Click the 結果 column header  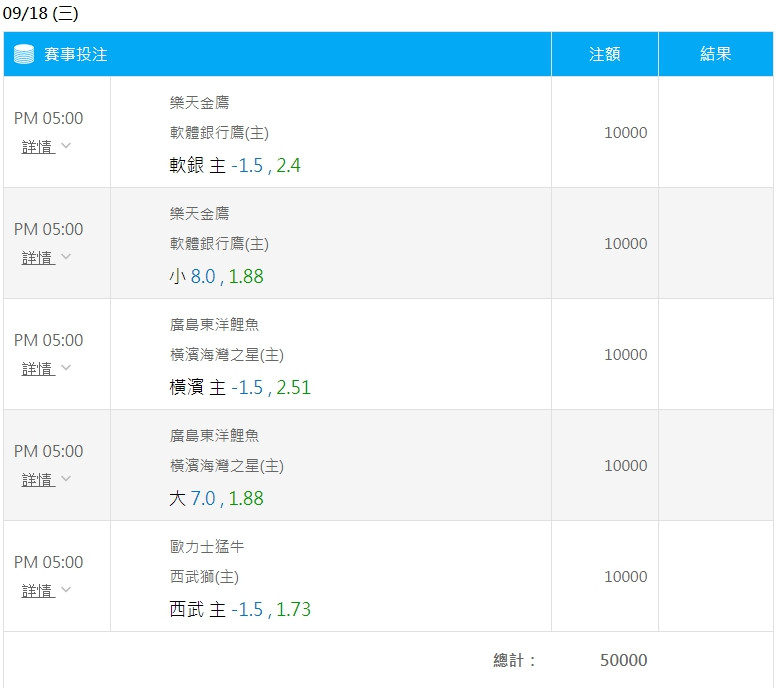coord(715,54)
